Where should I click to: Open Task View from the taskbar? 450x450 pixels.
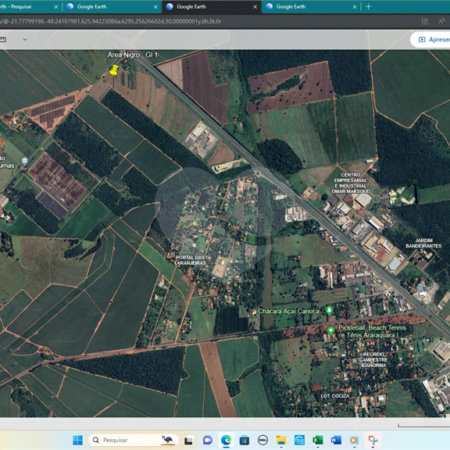pos(188,440)
